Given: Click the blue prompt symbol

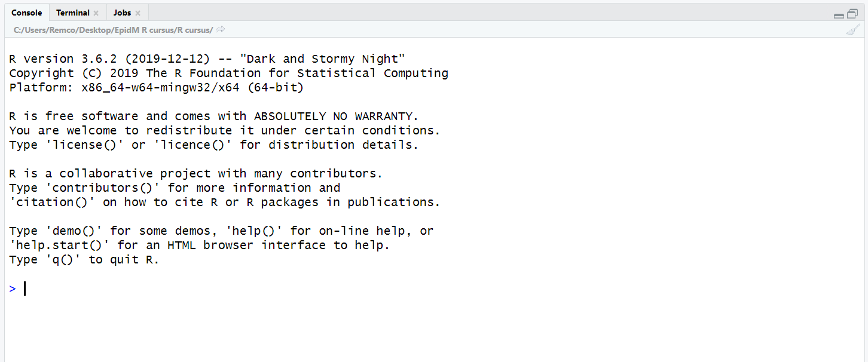Looking at the screenshot, I should (13, 289).
